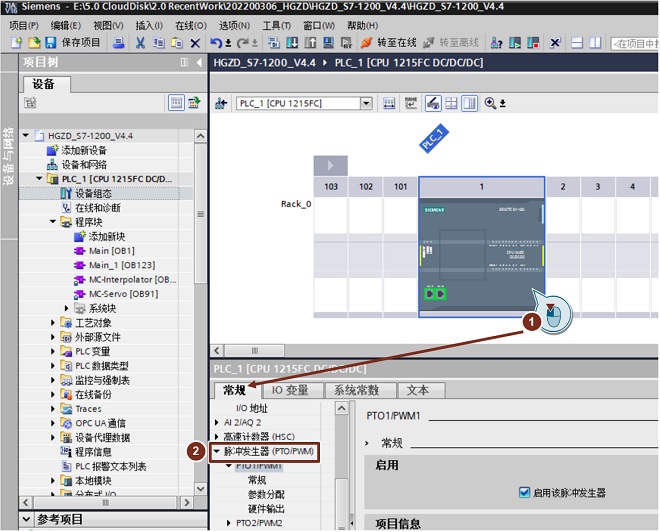Click 转至在线 go online button

coord(389,43)
